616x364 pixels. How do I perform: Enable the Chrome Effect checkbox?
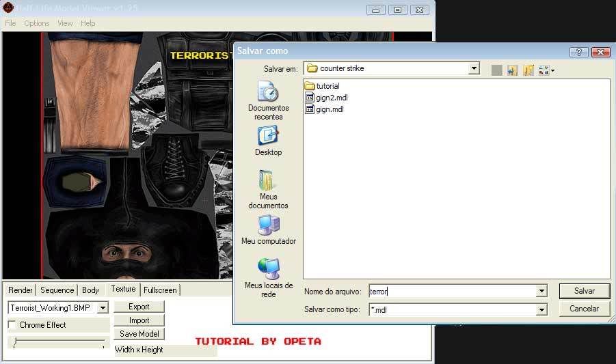pyautogui.click(x=12, y=324)
